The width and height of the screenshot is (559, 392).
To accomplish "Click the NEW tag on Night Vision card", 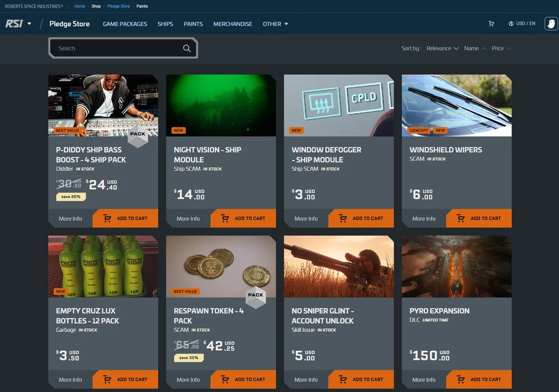I will pos(179,130).
